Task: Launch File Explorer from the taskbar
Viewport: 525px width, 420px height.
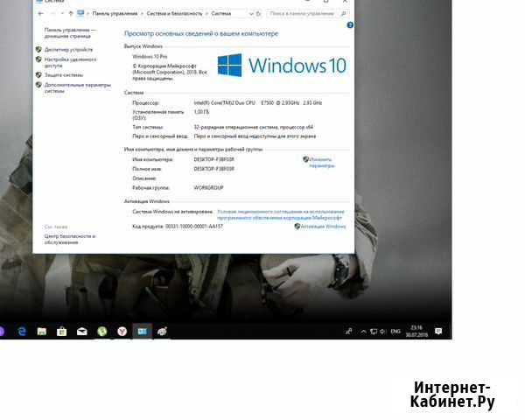Action: 41,332
